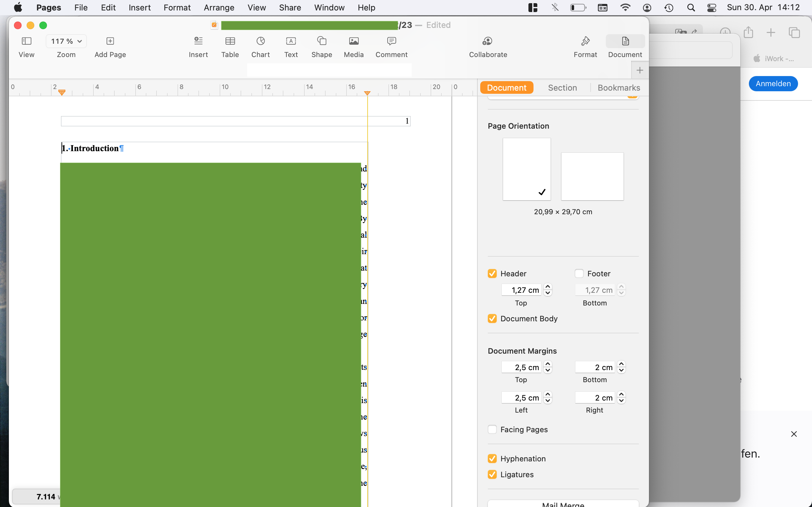
Task: Open the Arrange menu in menu bar
Action: [219, 7]
